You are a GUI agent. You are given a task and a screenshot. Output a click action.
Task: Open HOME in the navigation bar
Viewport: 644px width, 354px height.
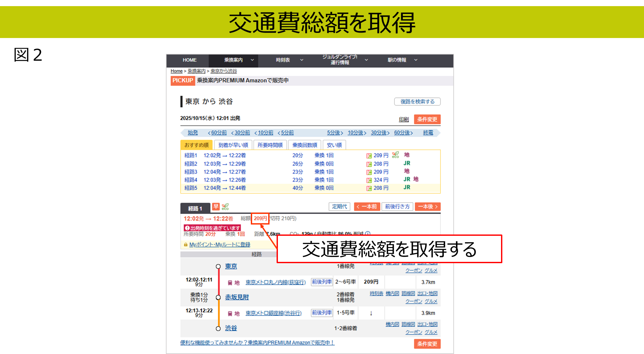point(189,60)
